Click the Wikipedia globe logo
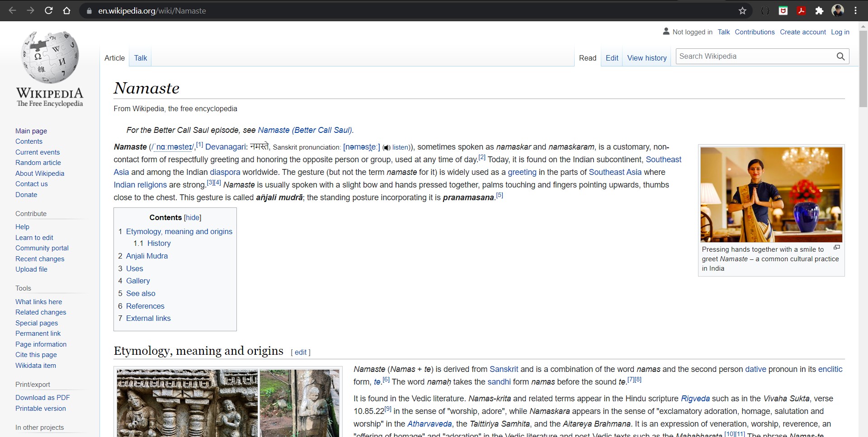Screen dimensions: 868x437 pos(50,57)
